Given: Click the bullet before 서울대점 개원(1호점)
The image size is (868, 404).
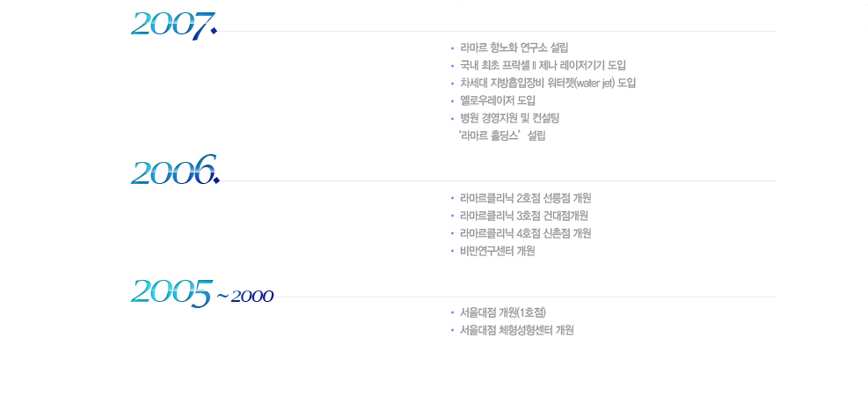Looking at the screenshot, I should click(x=451, y=312).
